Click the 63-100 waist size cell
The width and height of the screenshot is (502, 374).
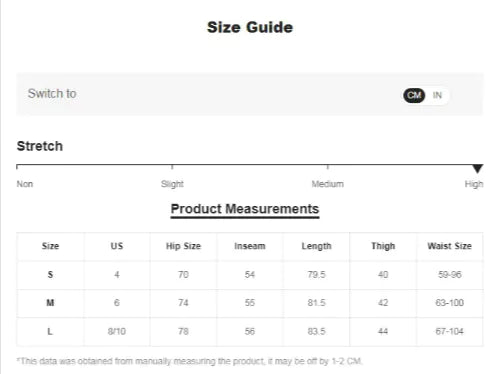[449, 303]
